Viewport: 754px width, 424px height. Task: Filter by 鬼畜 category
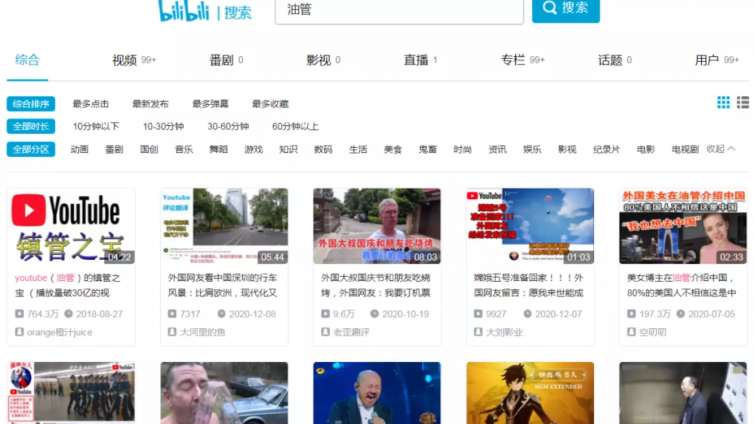(427, 150)
